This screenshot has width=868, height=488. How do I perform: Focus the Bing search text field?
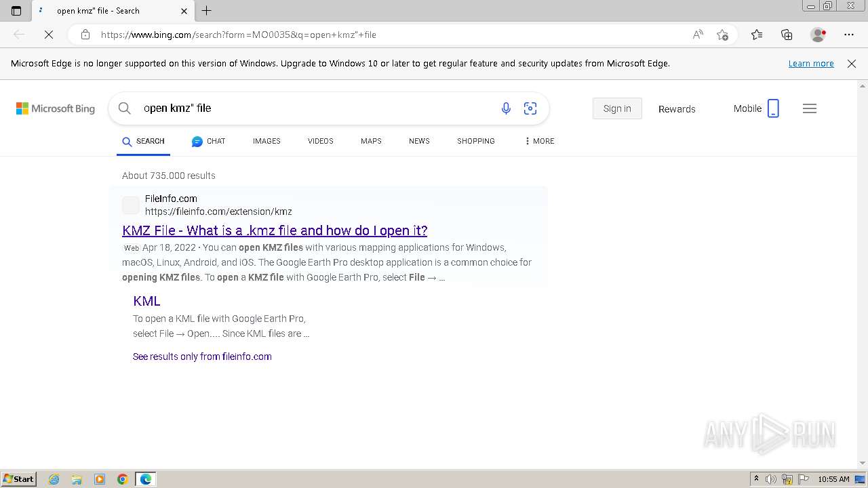pos(315,108)
